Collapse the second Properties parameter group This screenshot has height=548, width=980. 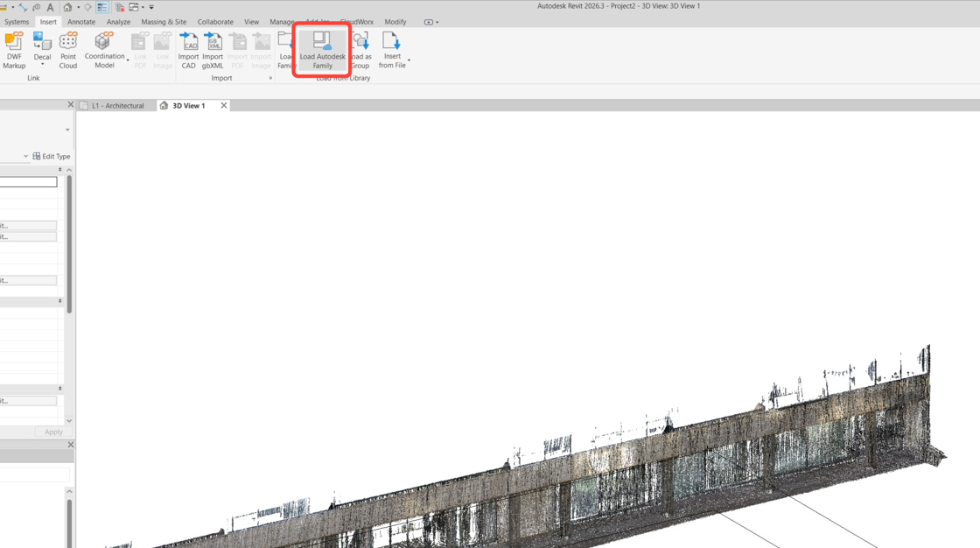click(60, 301)
